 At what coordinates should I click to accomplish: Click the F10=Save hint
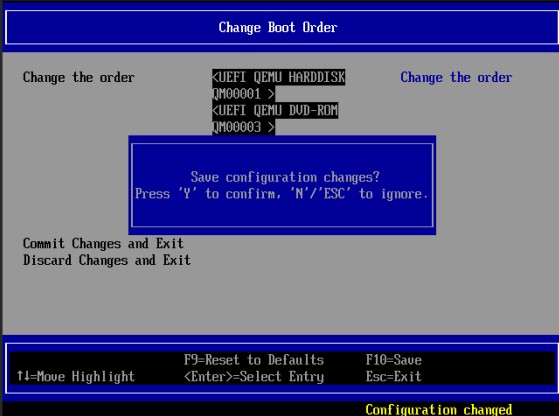[394, 360]
